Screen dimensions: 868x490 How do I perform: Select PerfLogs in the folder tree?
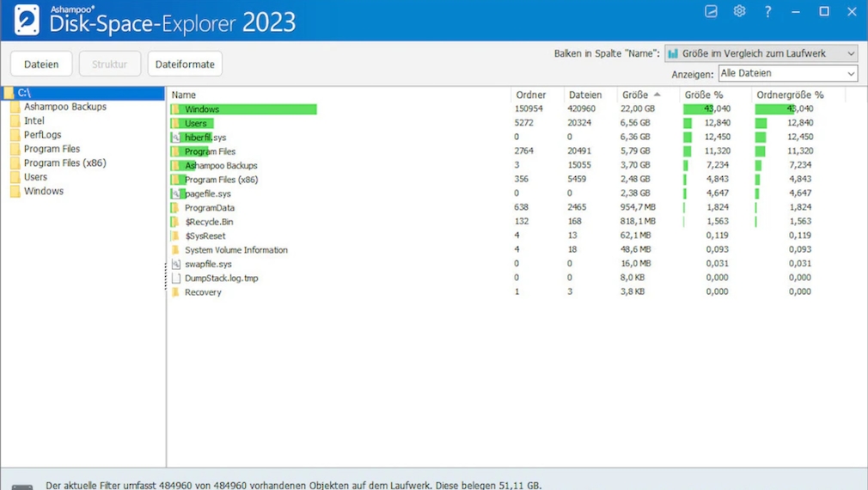pyautogui.click(x=43, y=135)
